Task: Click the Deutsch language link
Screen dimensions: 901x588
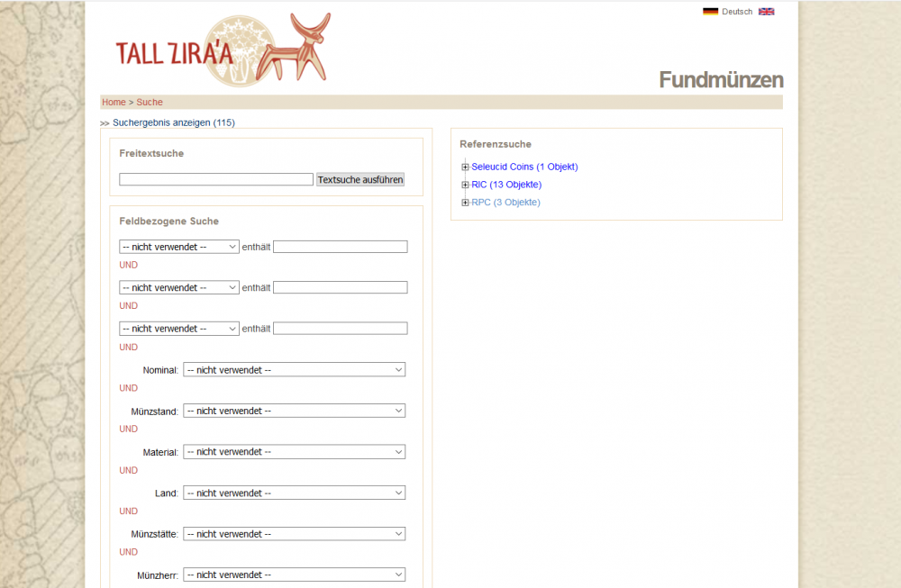Action: tap(737, 12)
